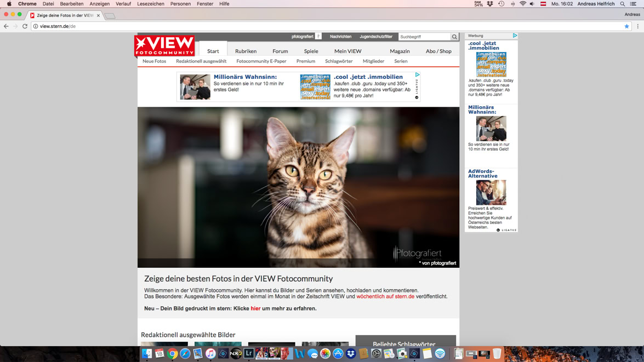
Task: Launch Capture NX2 from the dock
Action: click(x=236, y=353)
